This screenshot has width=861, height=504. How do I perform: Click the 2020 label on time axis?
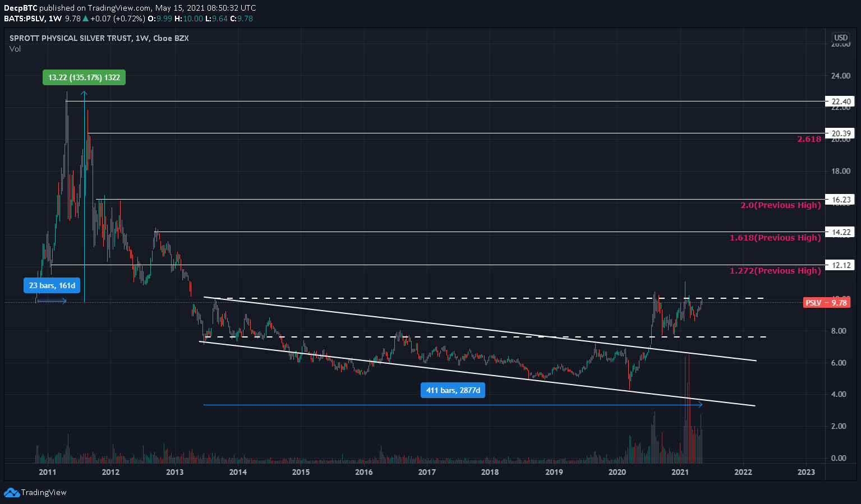[x=617, y=472]
